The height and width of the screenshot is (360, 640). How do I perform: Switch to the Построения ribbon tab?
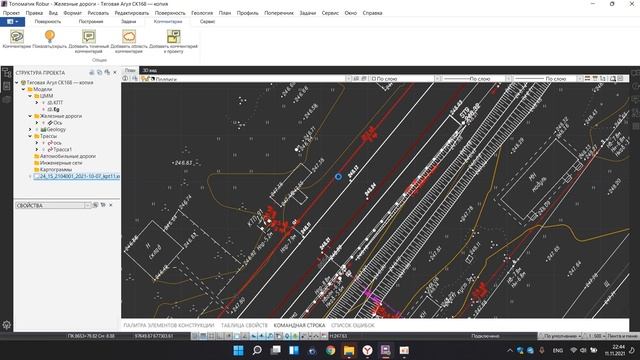(91, 22)
